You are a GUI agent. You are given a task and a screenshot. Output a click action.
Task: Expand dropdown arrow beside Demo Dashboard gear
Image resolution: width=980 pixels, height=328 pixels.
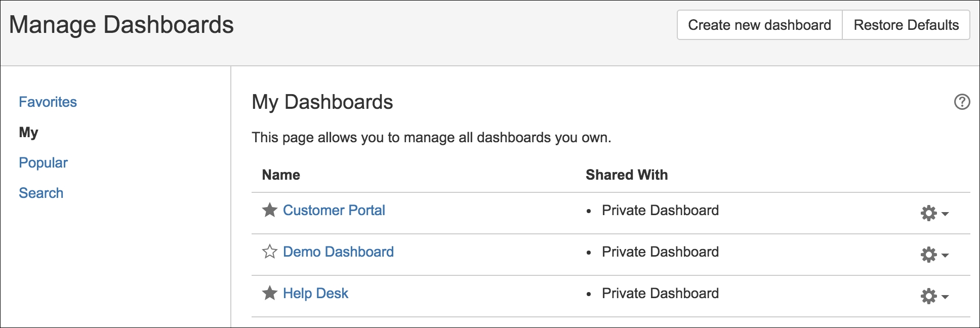945,256
